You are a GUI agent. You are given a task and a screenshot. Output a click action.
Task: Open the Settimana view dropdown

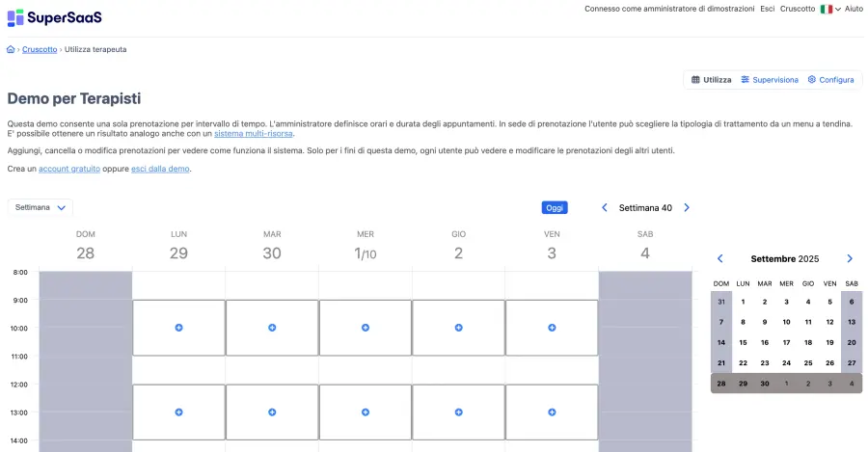tap(41, 207)
